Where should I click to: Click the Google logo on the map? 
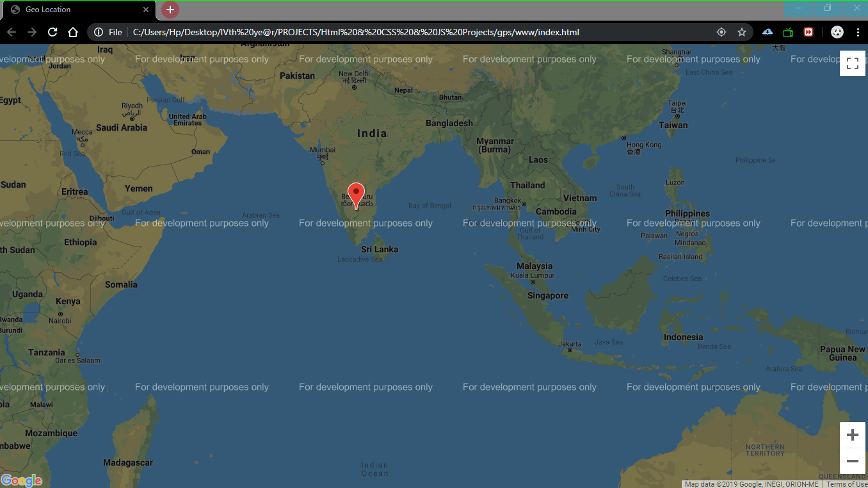point(21,480)
